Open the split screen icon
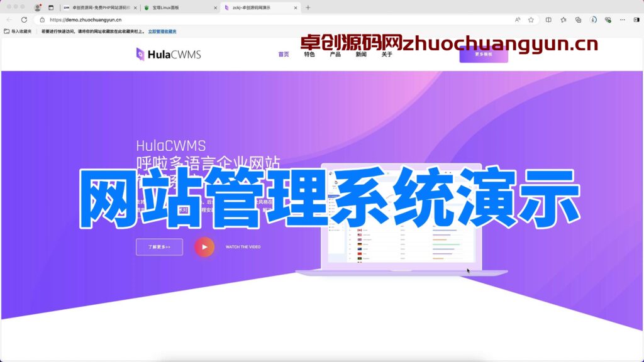This screenshot has width=644, height=362. pos(548,19)
